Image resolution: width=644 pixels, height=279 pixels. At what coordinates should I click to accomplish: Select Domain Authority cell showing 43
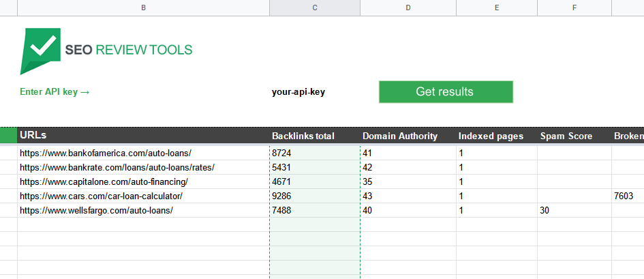(x=408, y=196)
